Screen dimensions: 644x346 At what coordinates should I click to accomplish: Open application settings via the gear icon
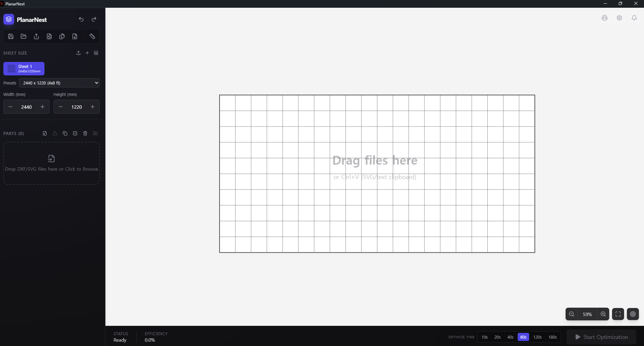tap(620, 18)
